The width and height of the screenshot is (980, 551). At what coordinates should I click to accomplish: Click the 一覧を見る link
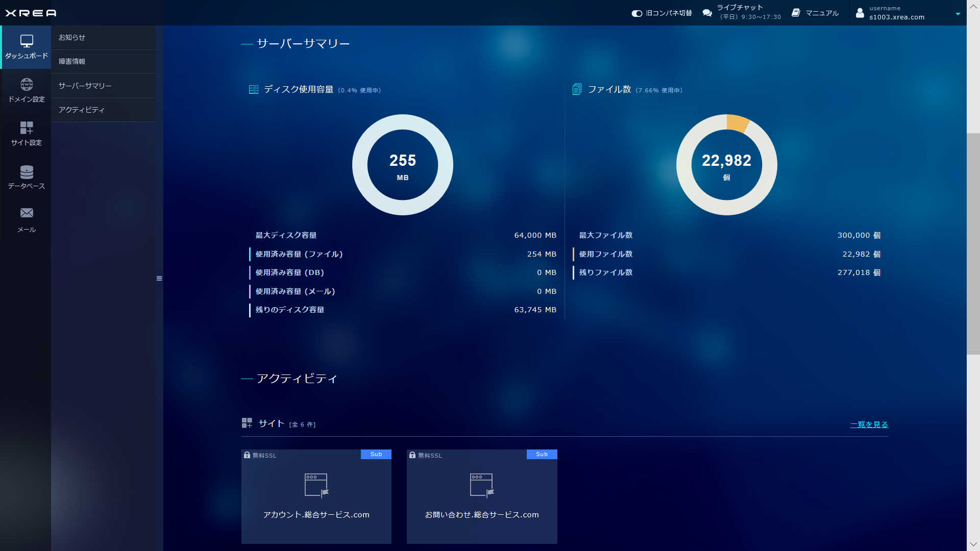pyautogui.click(x=869, y=424)
